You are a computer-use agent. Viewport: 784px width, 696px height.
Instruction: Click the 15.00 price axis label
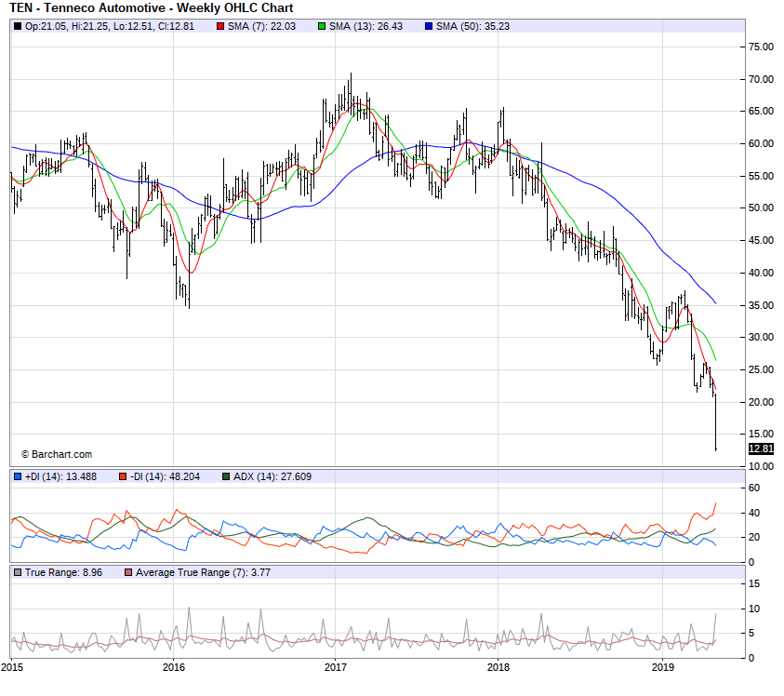(x=761, y=434)
